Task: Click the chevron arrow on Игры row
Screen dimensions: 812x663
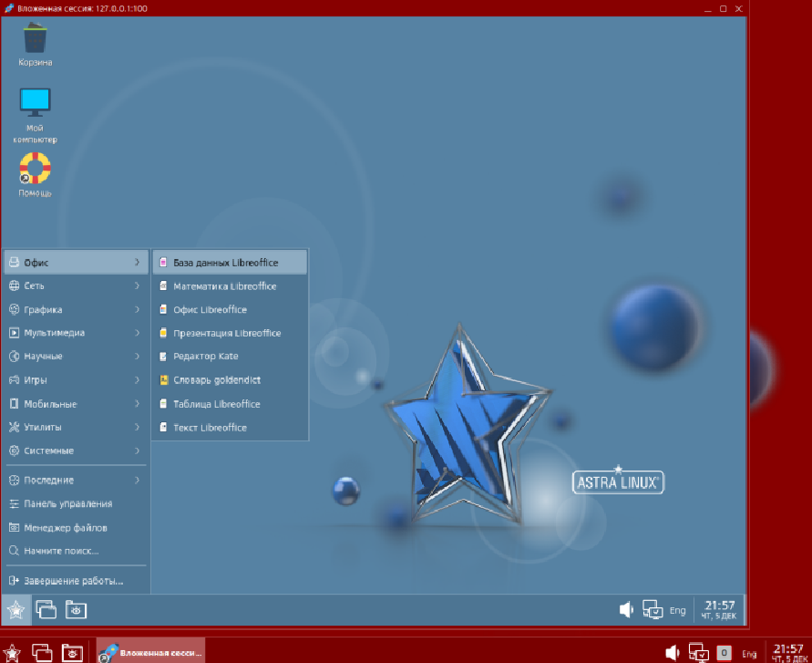Action: pyautogui.click(x=138, y=380)
